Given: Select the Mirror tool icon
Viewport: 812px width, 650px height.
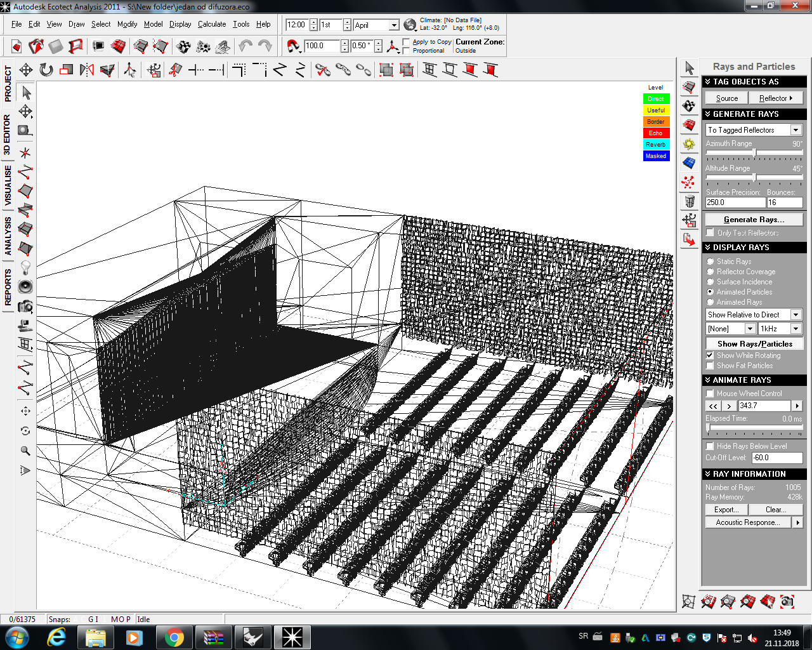Looking at the screenshot, I should point(87,70).
